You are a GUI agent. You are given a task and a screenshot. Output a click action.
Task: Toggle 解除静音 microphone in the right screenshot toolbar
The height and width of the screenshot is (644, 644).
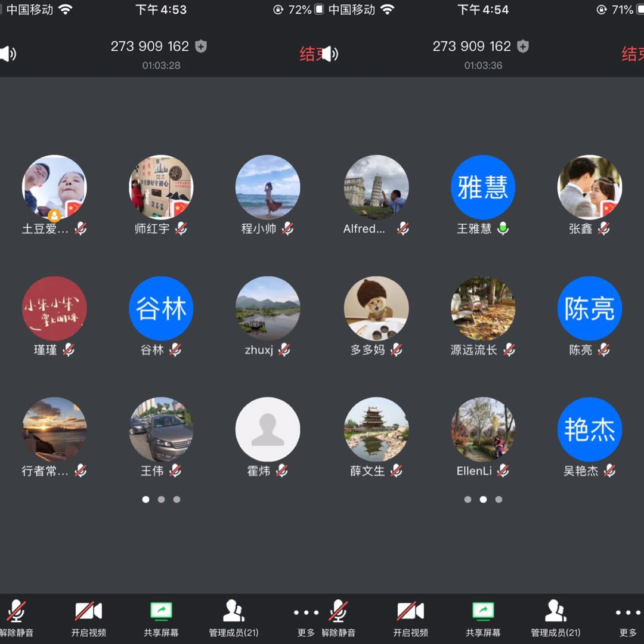click(x=339, y=618)
